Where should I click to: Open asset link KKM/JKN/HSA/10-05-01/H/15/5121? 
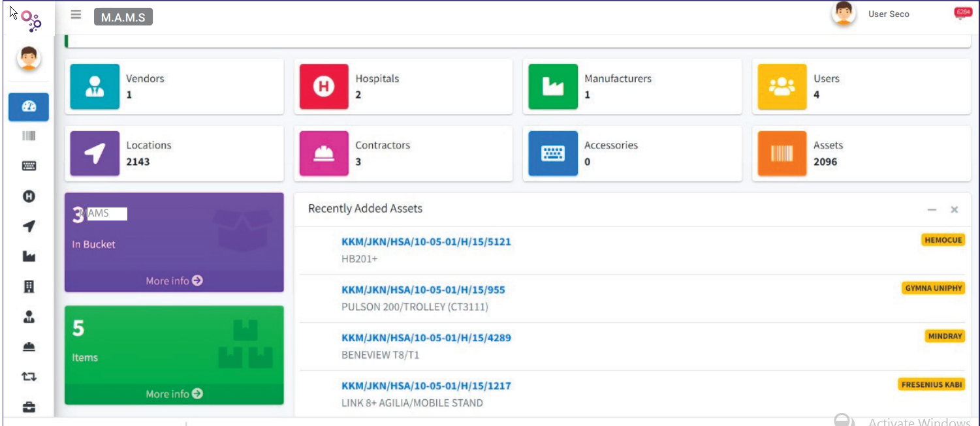[426, 242]
